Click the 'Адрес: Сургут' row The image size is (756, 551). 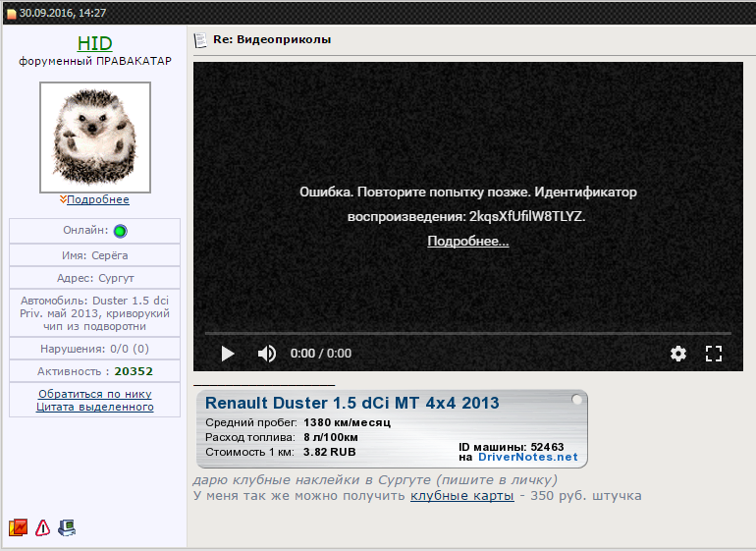coord(95,278)
